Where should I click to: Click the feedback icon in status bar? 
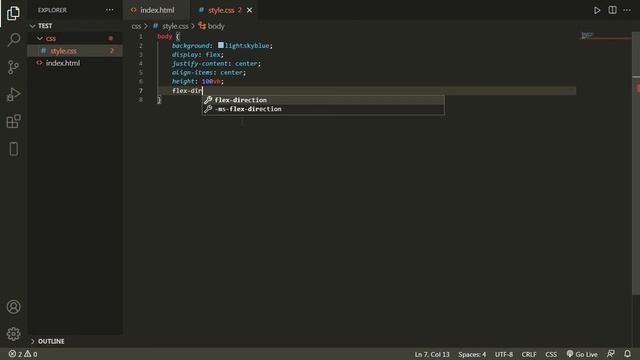(611, 354)
